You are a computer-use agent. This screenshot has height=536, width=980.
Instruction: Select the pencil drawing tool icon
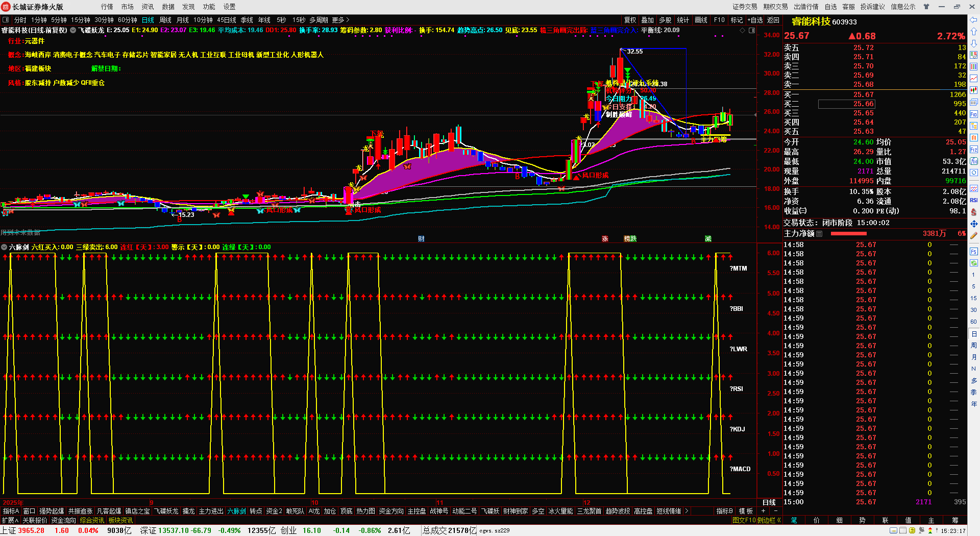pyautogui.click(x=974, y=235)
